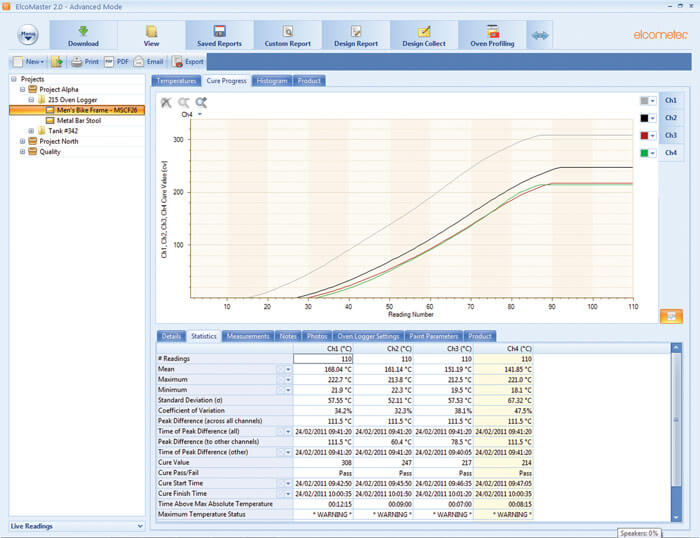Image resolution: width=700 pixels, height=538 pixels.
Task: Click the Live Readings panel header
Action: 75,525
